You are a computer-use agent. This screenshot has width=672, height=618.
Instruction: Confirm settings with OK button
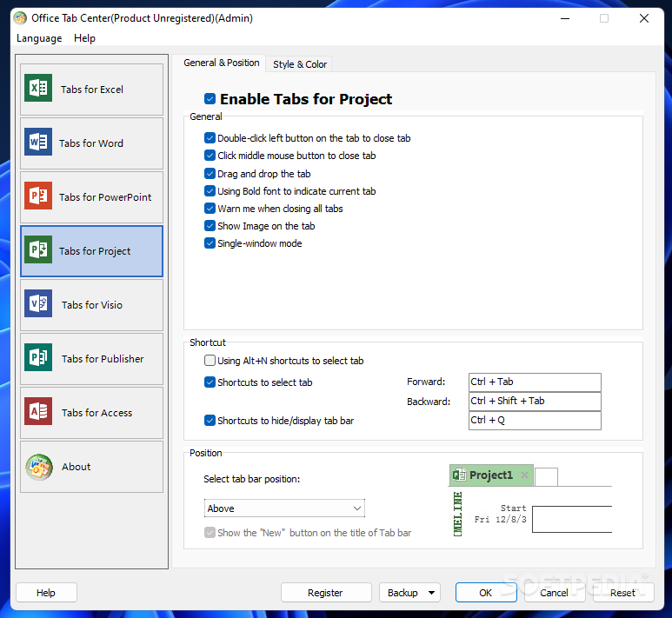486,593
